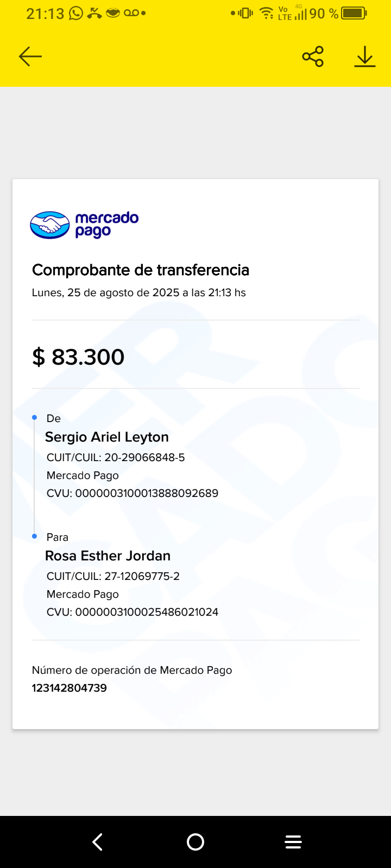Tap the Mercado Pago handshake logo
The image size is (391, 868).
click(50, 225)
